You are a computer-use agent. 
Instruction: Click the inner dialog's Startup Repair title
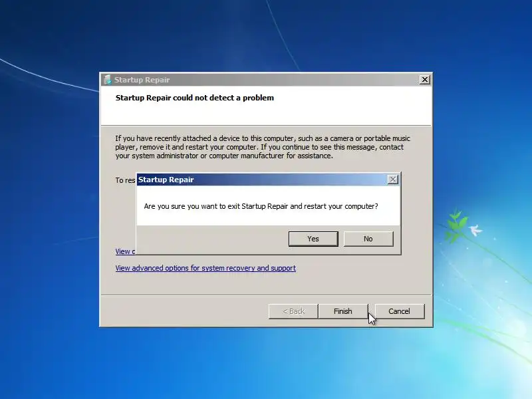[166, 180]
